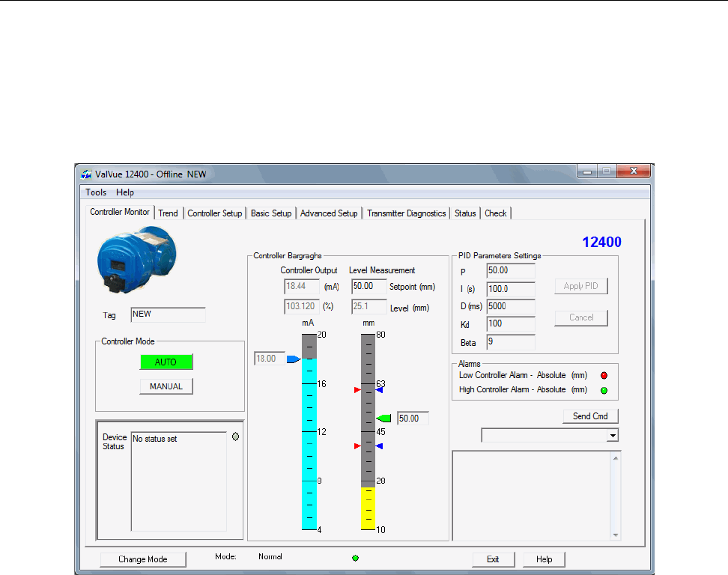The image size is (728, 575).
Task: Open the Tools menu
Action: click(96, 192)
